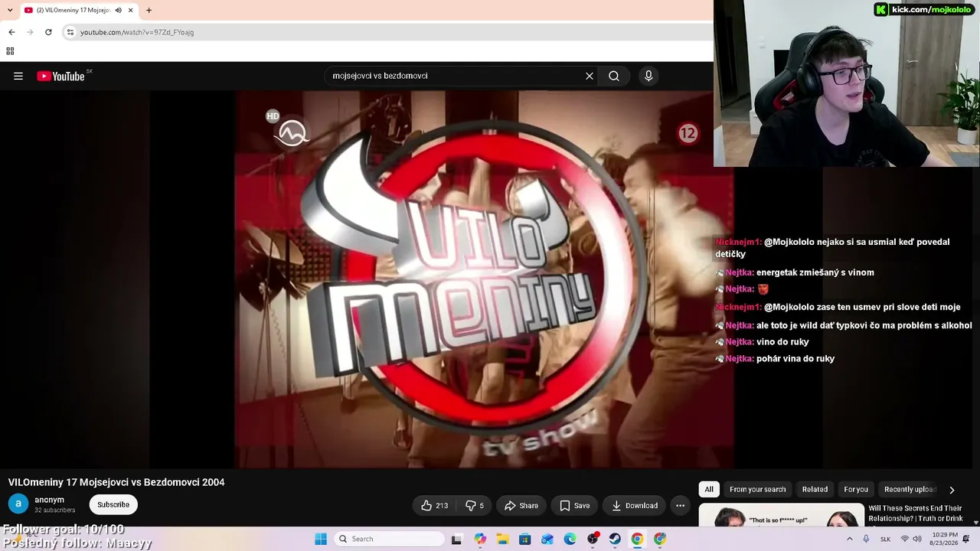The image size is (980, 551).
Task: Open the Chrome apps grid shortcut
Action: (x=10, y=51)
